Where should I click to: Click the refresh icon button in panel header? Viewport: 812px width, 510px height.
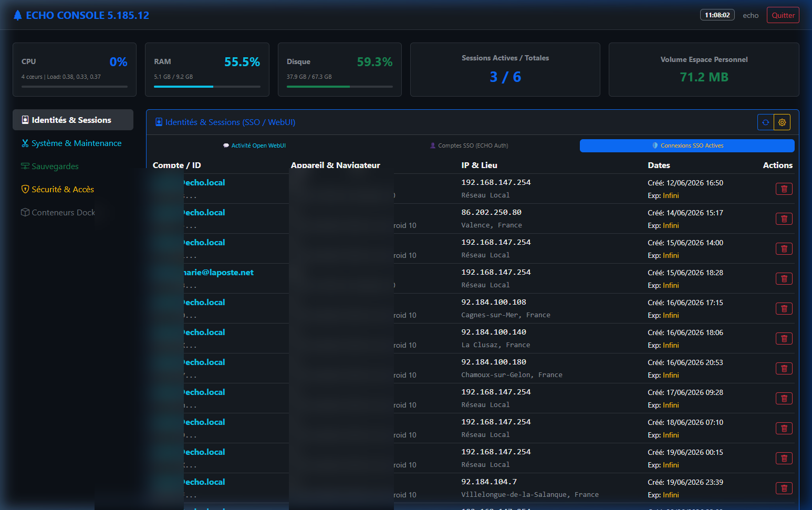click(x=766, y=122)
